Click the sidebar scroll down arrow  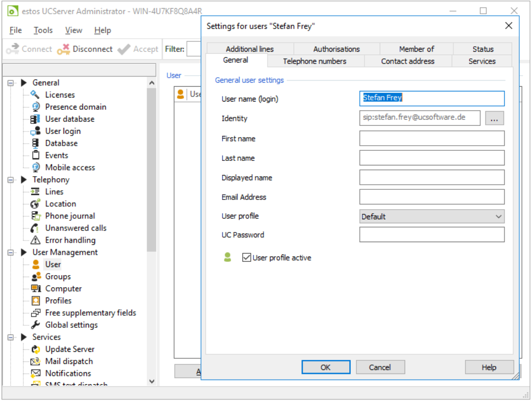pos(151,381)
